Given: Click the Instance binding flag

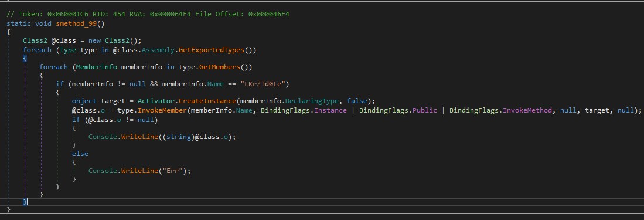Looking at the screenshot, I should coord(330,111).
